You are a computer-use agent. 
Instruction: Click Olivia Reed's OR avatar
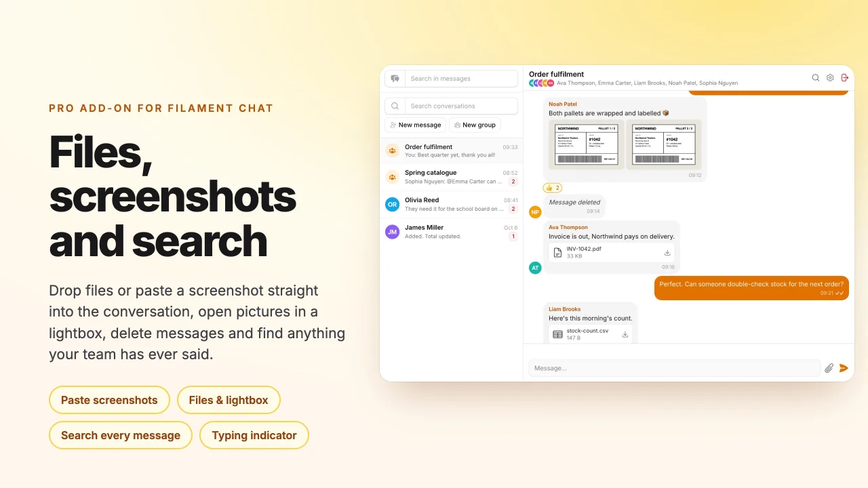(392, 204)
